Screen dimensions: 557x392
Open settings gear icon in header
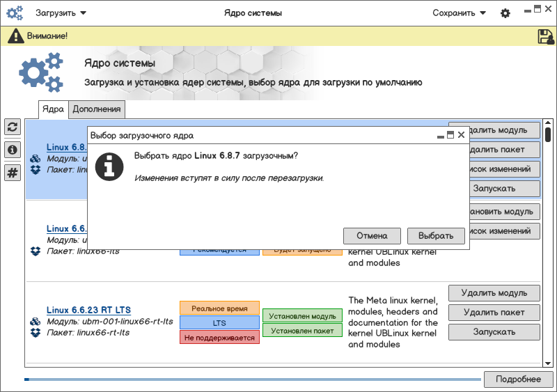pos(505,13)
